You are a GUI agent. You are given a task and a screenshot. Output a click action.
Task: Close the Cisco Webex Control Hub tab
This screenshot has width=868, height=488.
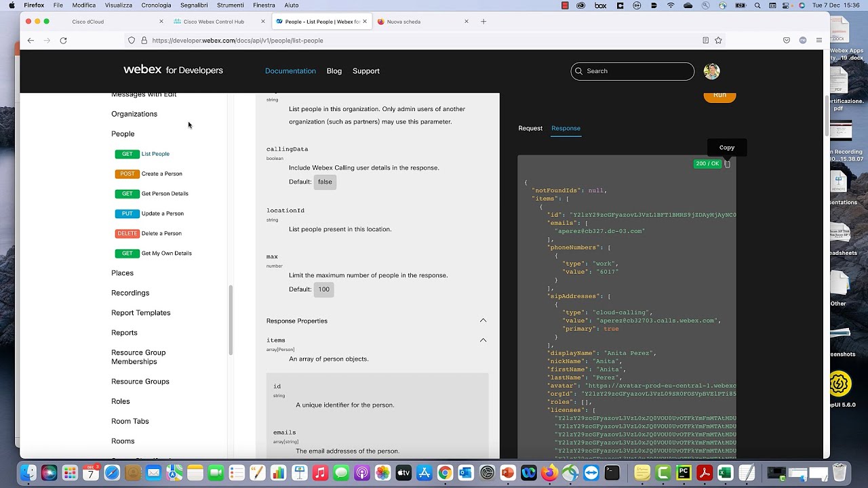pos(263,22)
